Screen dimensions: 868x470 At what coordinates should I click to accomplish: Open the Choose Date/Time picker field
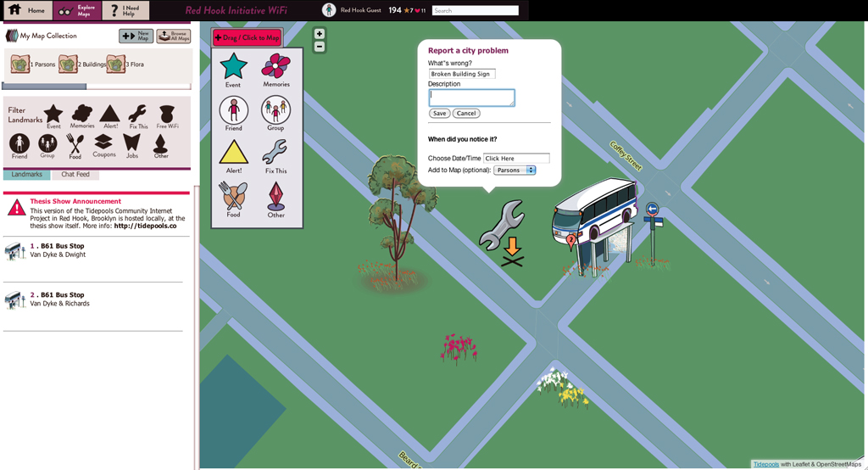tap(516, 159)
